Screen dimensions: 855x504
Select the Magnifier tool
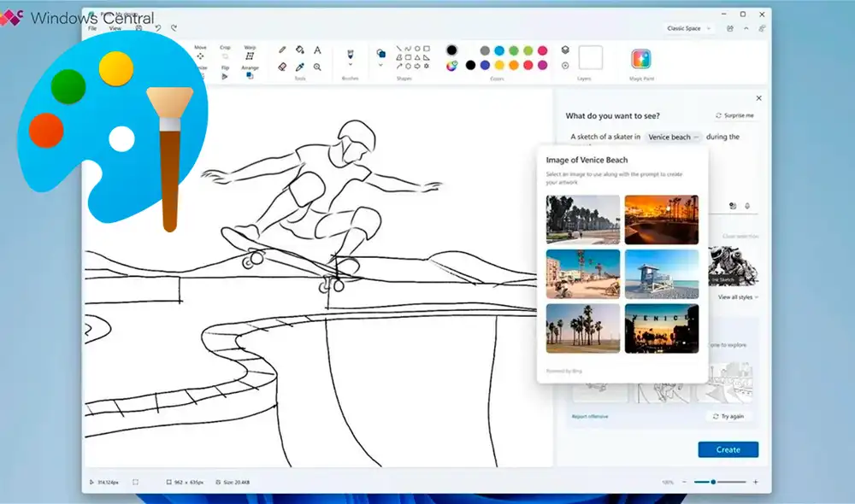click(x=317, y=67)
